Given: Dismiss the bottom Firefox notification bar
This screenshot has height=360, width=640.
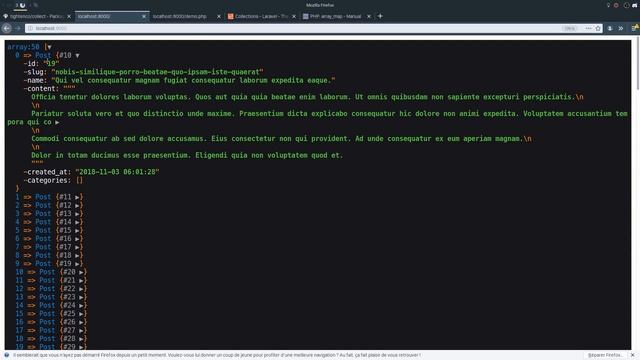Looking at the screenshot, I should [x=633, y=355].
